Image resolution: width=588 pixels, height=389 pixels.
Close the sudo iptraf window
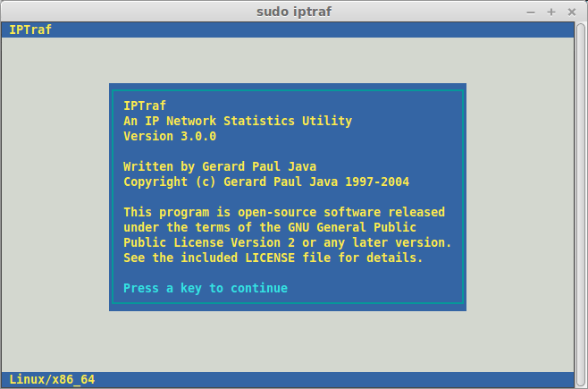pos(571,12)
